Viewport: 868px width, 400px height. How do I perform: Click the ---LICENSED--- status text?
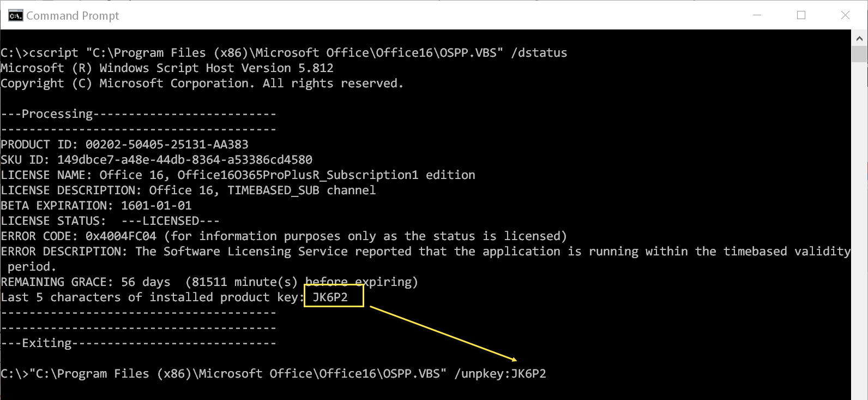pos(170,221)
